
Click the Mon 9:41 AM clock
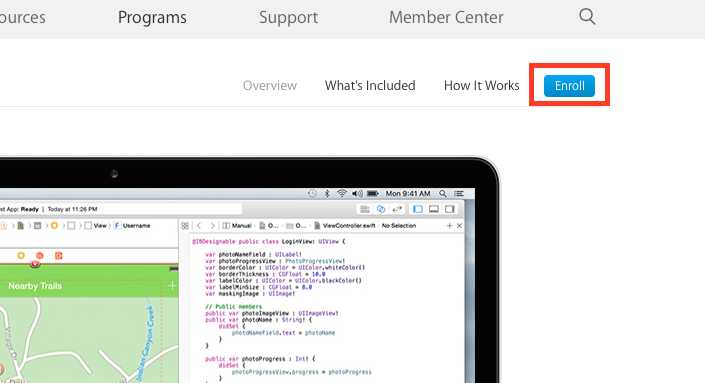tap(408, 193)
